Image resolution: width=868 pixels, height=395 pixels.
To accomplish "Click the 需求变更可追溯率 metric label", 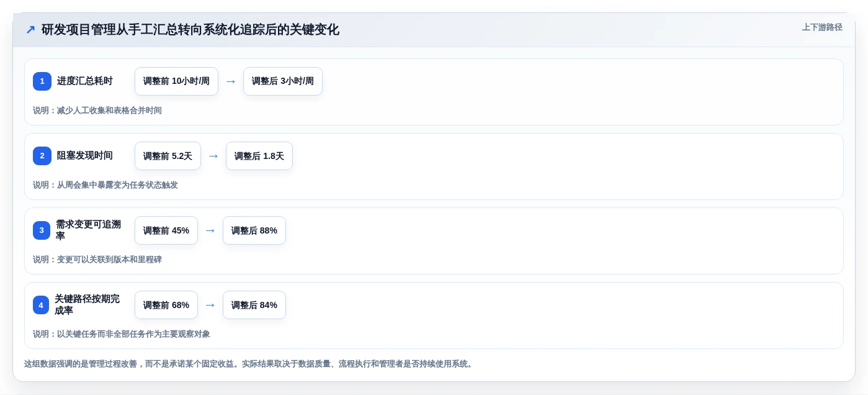I will 89,230.
